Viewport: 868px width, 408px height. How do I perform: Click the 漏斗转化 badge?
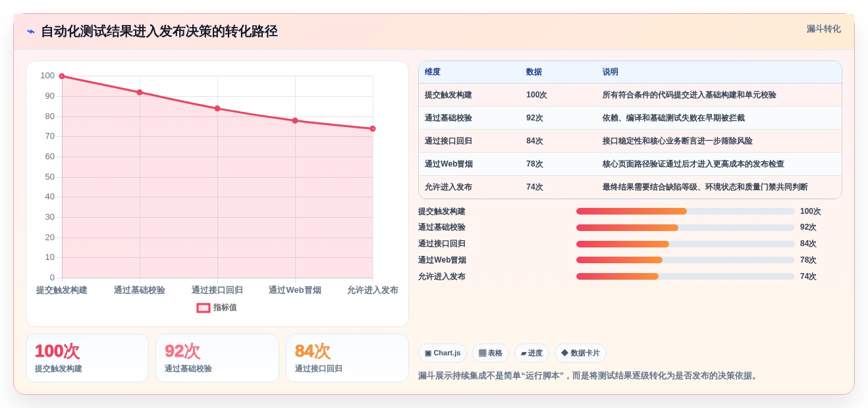point(824,29)
